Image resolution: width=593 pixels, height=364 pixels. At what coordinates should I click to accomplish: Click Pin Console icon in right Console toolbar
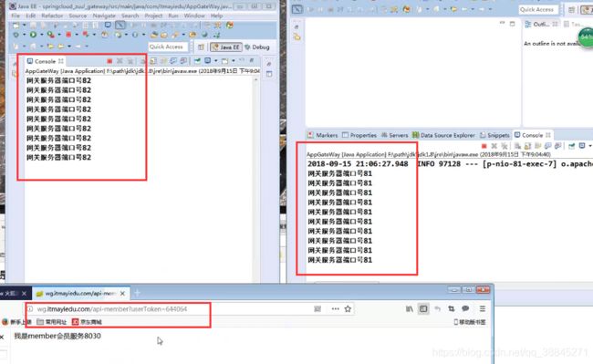572,146
